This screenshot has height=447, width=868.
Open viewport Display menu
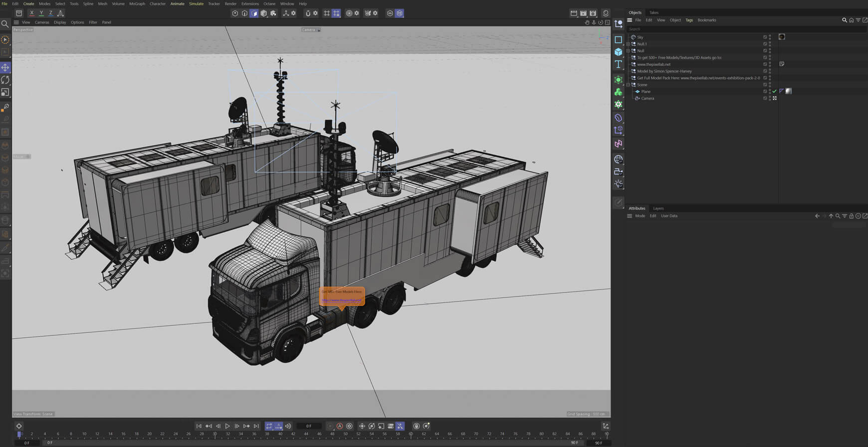(x=60, y=22)
